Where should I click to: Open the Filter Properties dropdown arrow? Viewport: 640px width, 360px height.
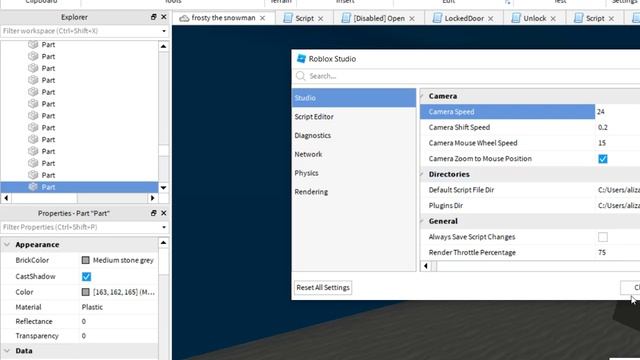click(164, 227)
